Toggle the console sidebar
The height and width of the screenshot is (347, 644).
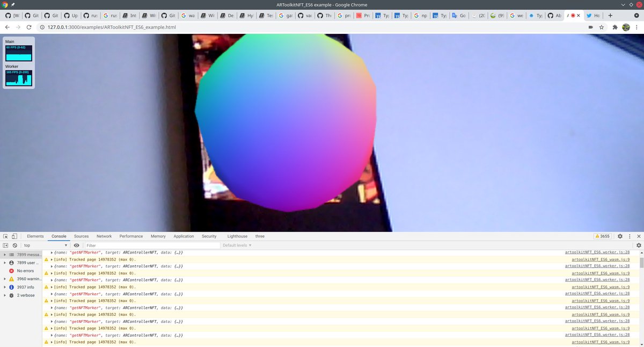5,245
